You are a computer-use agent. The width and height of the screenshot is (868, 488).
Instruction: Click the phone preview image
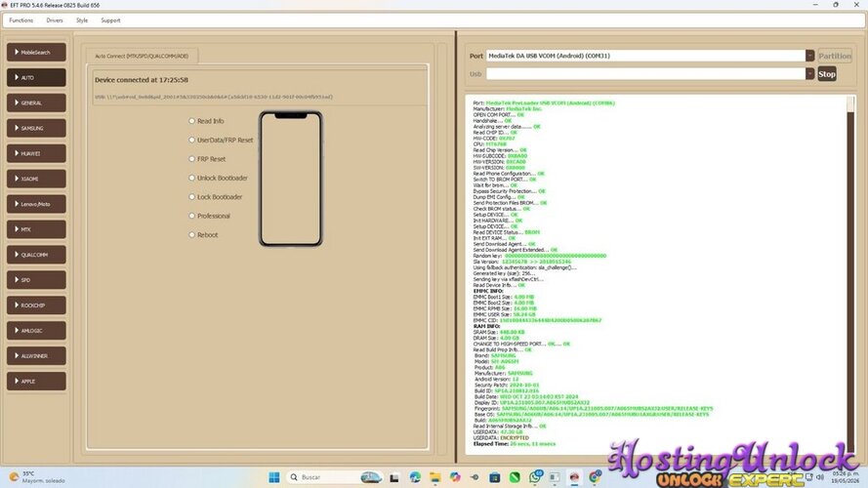click(x=291, y=179)
